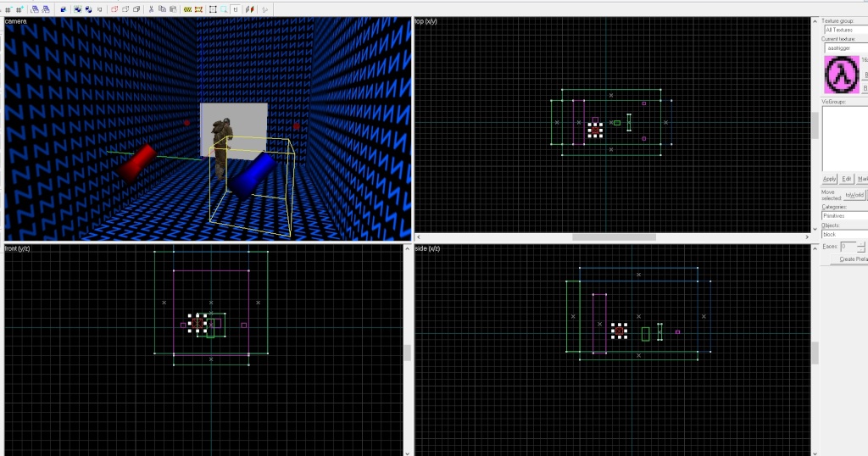Click the Show All VisGroups icon
The image size is (868, 456).
(x=136, y=9)
